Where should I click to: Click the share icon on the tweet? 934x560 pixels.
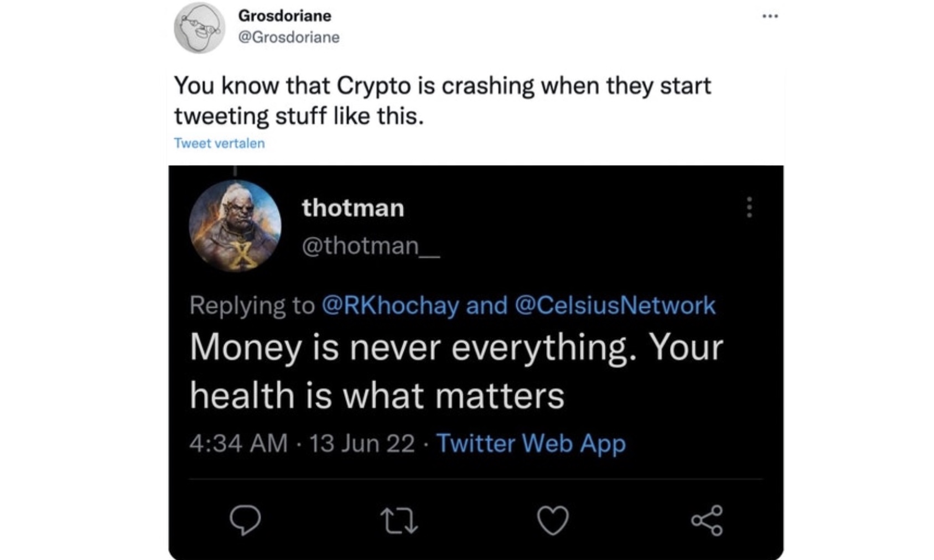point(707,521)
